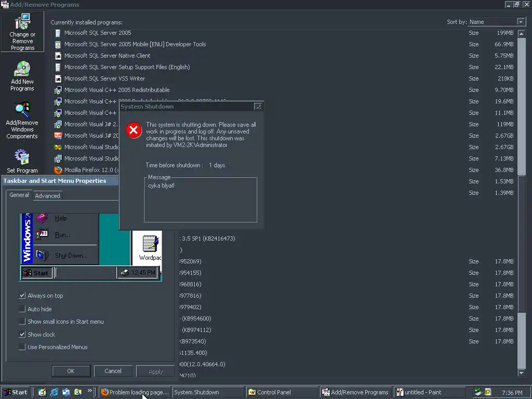Enable Use Personalized Menus checkbox
Image resolution: width=532 pixels, height=399 pixels.
tap(22, 347)
